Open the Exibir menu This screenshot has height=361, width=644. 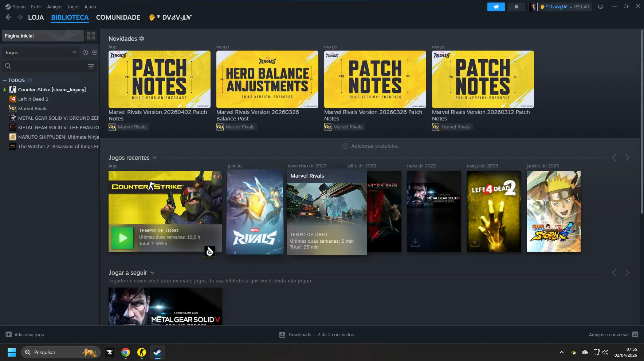(x=36, y=7)
